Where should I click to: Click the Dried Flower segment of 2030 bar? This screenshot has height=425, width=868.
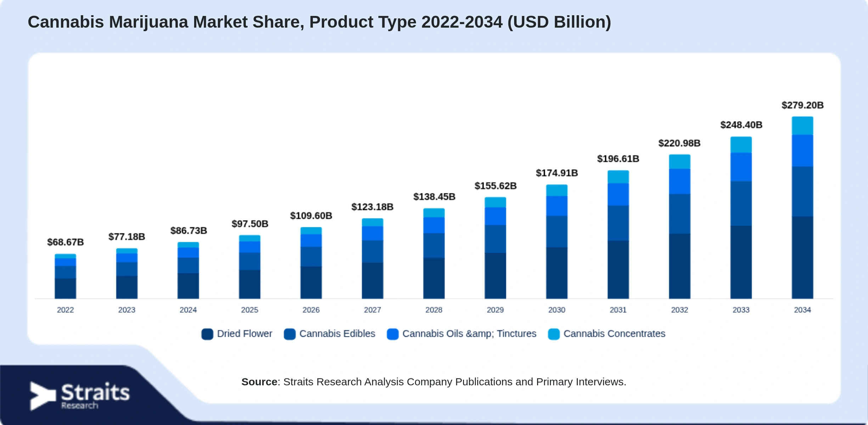tap(557, 273)
